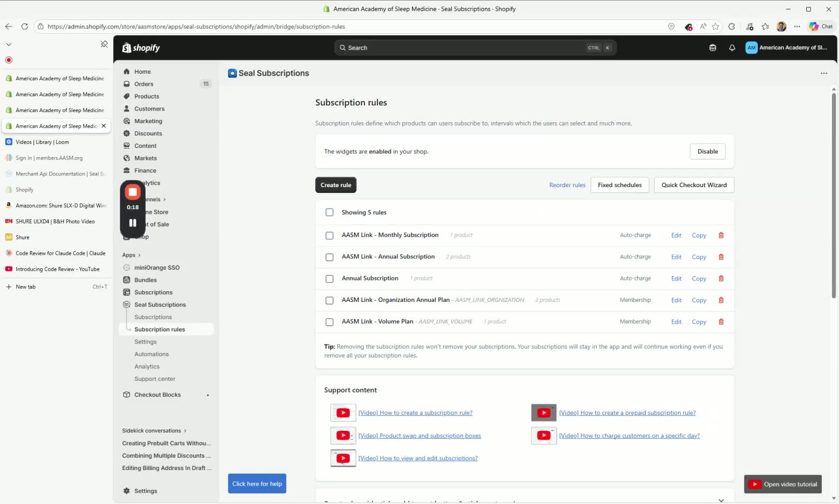
Task: Open Subscriptions under Seal Subscriptions
Action: (153, 317)
